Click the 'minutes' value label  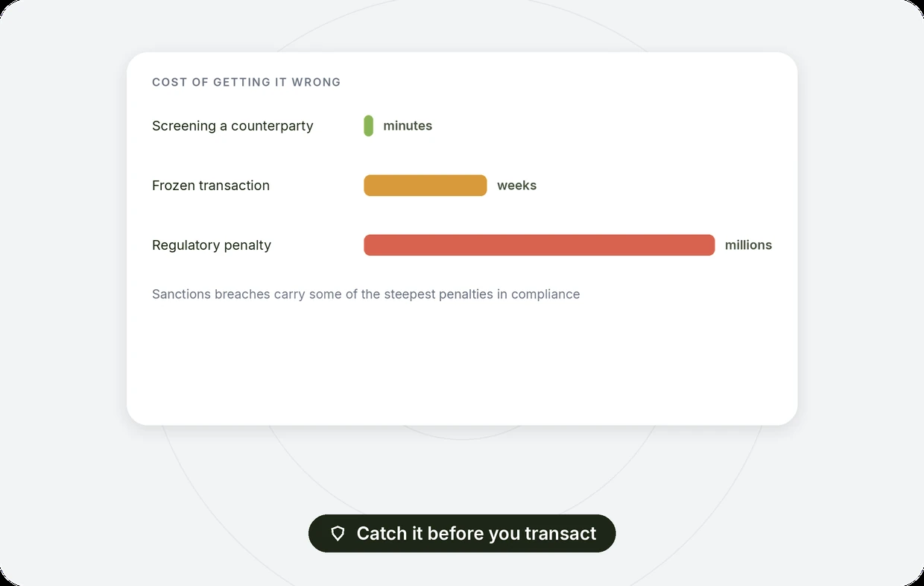coord(408,126)
